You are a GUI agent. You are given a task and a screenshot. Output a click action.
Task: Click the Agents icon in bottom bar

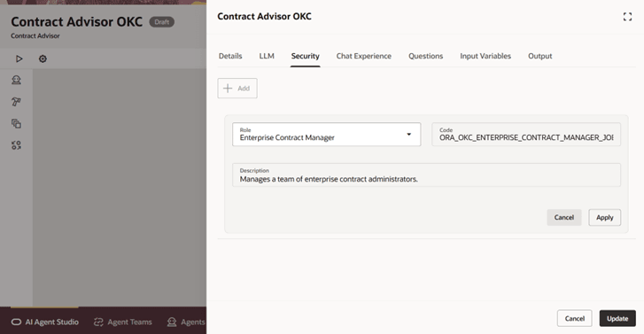(172, 322)
